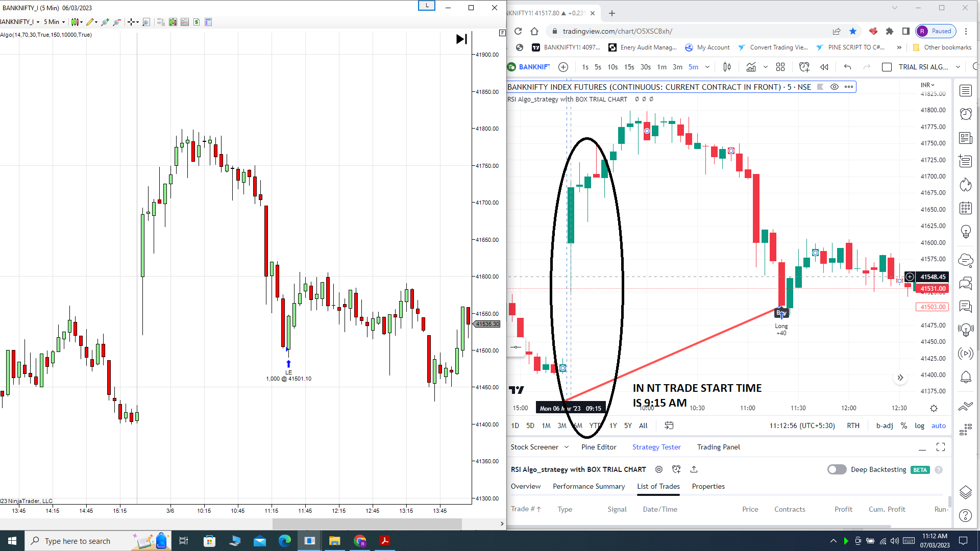Toggle Deep Backtesting switch

[837, 469]
